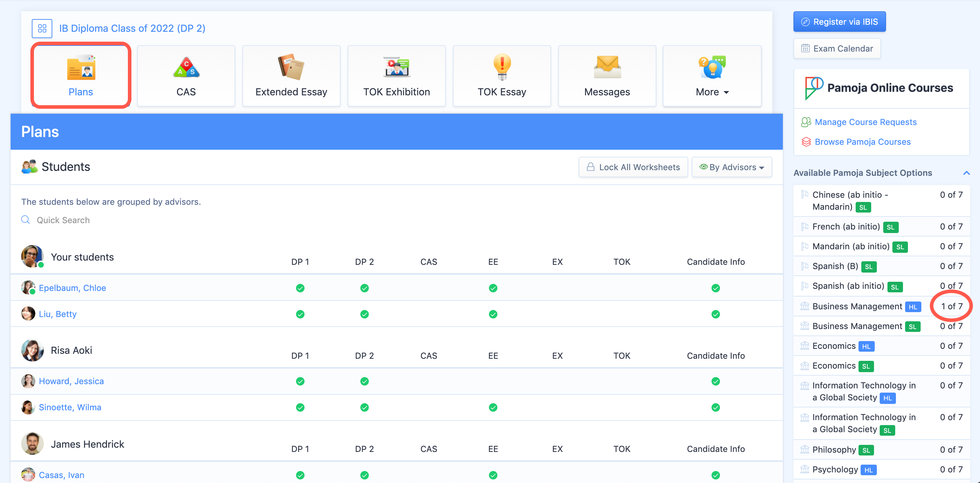Click Lock All Worksheets button

[x=633, y=167]
